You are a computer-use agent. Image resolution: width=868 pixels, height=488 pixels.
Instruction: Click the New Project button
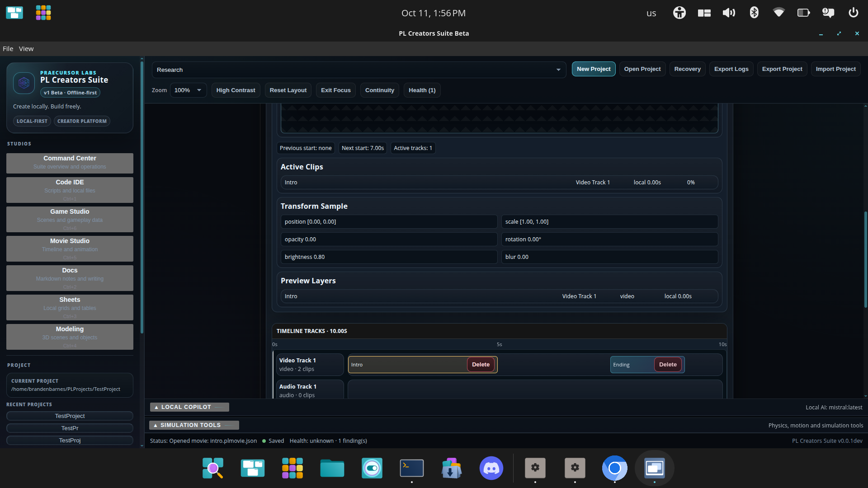594,69
